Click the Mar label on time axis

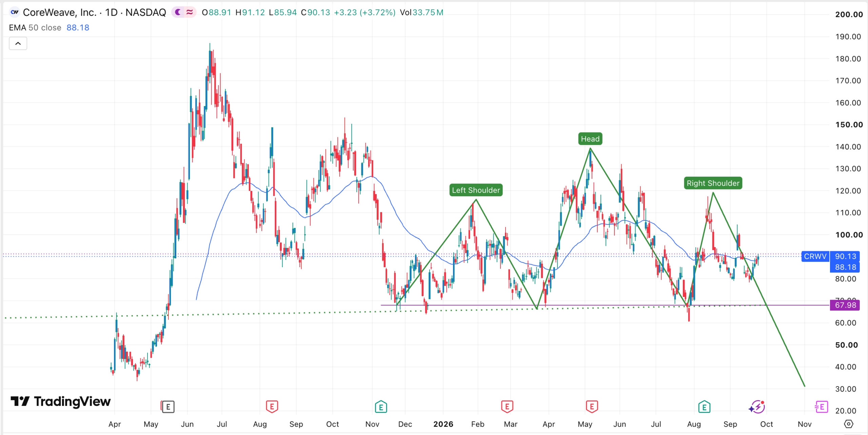(511, 424)
